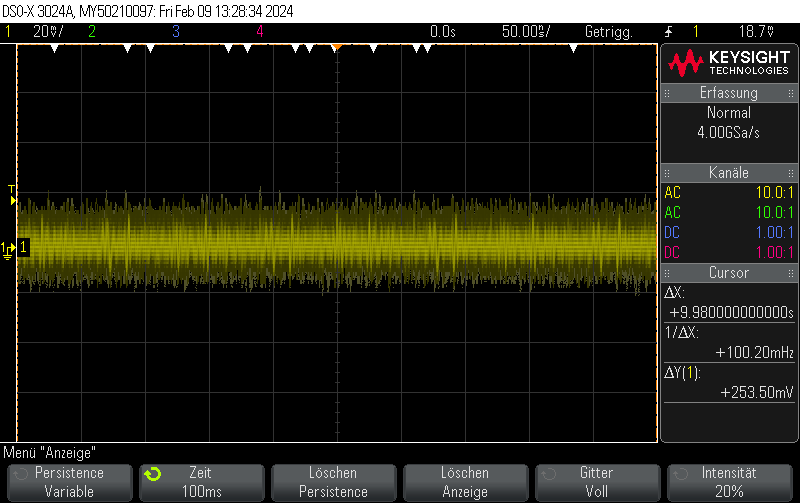The width and height of the screenshot is (800, 503).
Task: Click the 0.0s horizontal delay value
Action: click(442, 32)
